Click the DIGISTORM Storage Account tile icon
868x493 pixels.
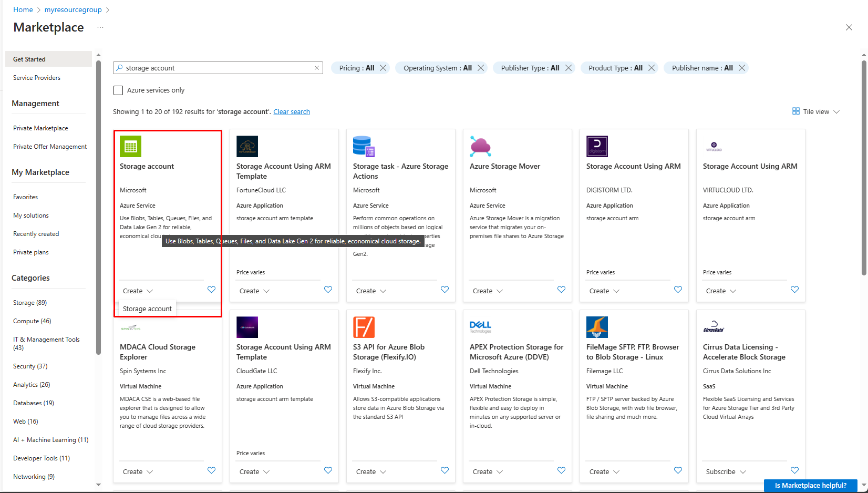coord(597,146)
